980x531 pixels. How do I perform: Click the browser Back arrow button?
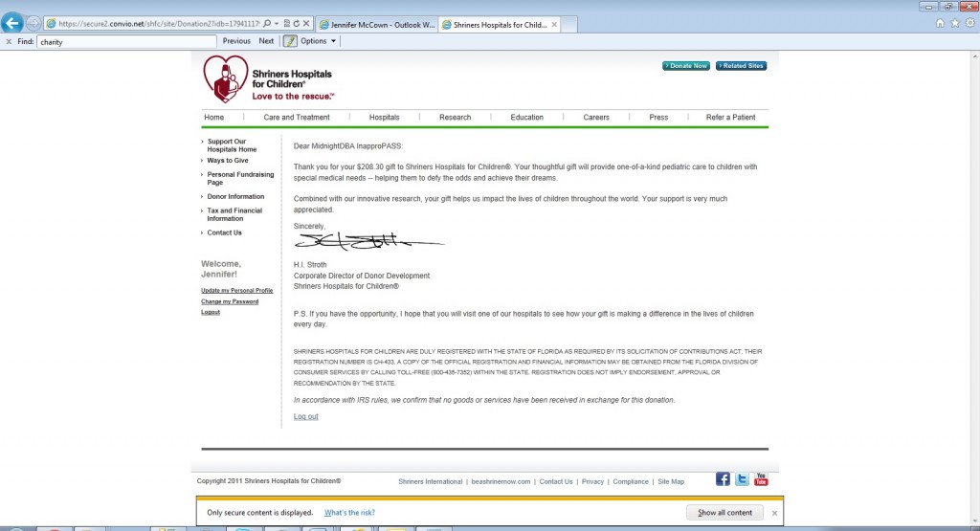[x=11, y=23]
